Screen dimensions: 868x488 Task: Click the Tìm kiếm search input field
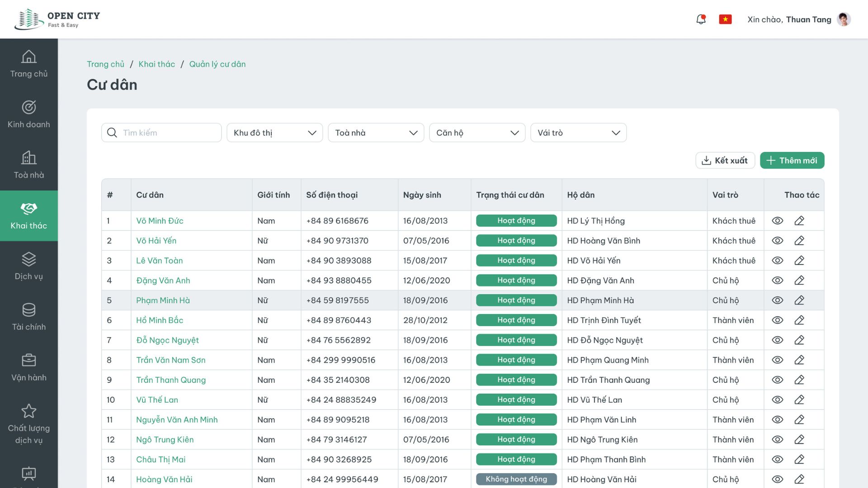[161, 132]
